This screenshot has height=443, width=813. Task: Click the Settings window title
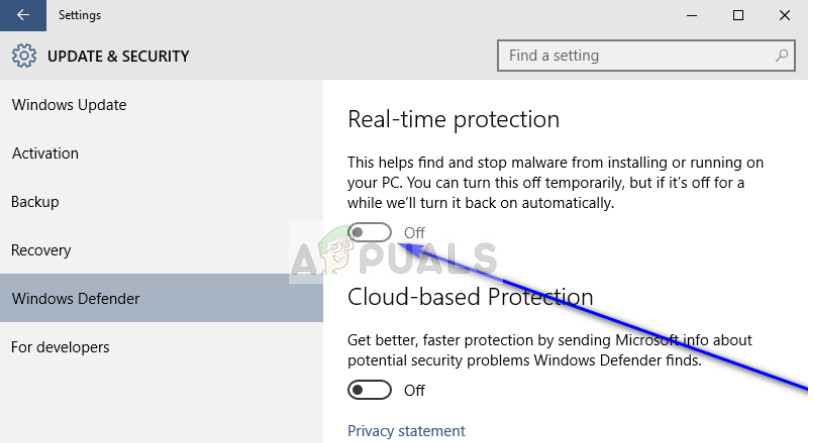(79, 15)
